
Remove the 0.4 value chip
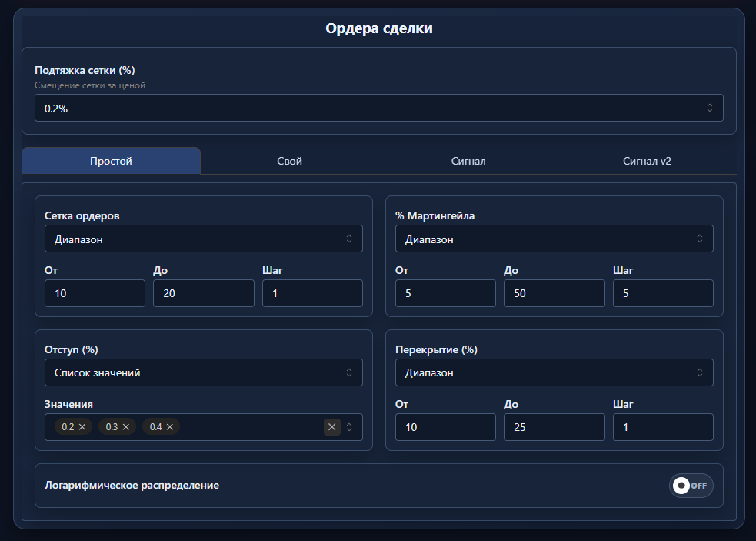(170, 427)
